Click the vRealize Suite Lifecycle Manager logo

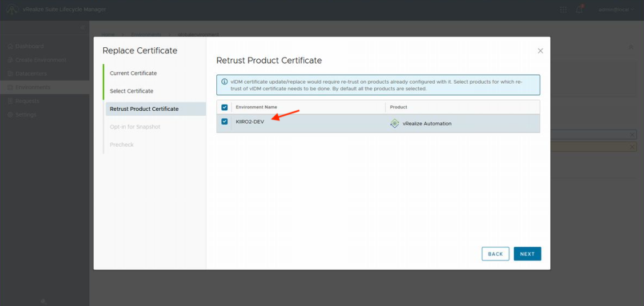pos(12,9)
